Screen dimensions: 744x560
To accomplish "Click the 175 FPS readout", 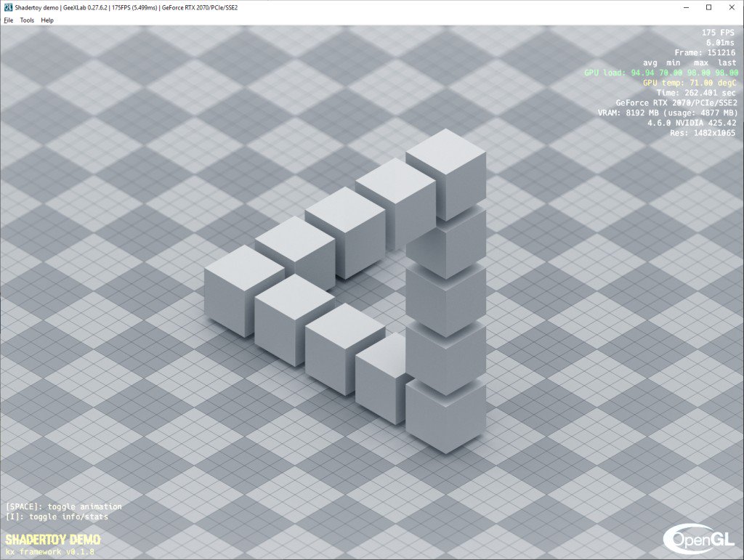I will pyautogui.click(x=718, y=33).
